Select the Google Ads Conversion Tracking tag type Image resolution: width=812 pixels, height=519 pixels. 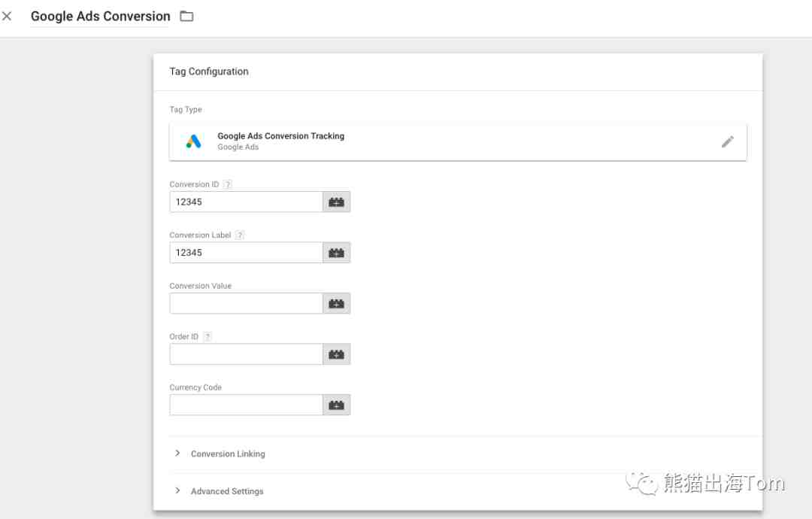point(458,142)
